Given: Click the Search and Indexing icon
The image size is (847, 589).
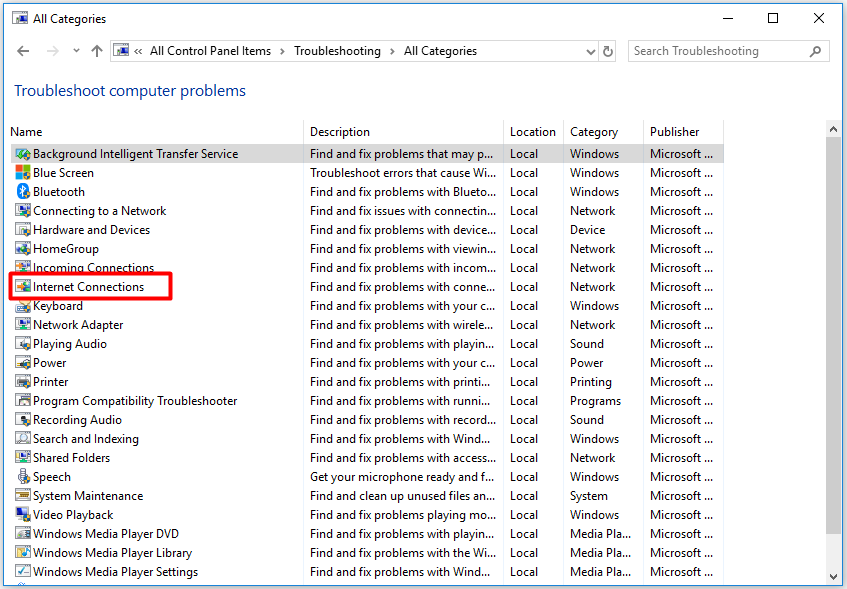Looking at the screenshot, I should (23, 439).
